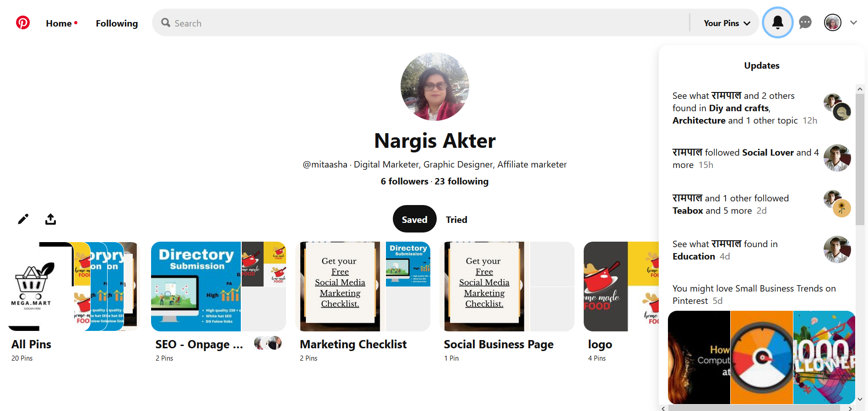
Task: Switch to the Saved tab
Action: click(414, 219)
